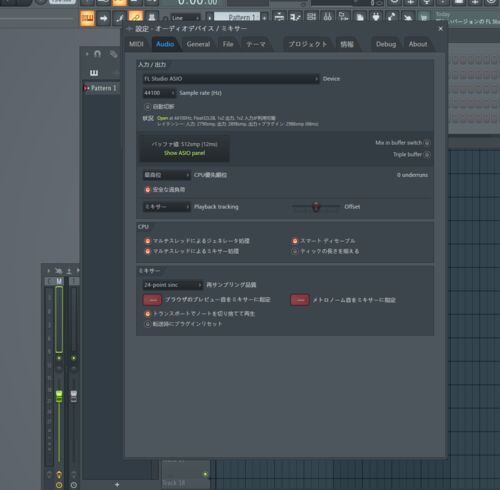Click the green master fader handle in mixer
Viewport: 500px width, 490px height.
click(x=59, y=396)
